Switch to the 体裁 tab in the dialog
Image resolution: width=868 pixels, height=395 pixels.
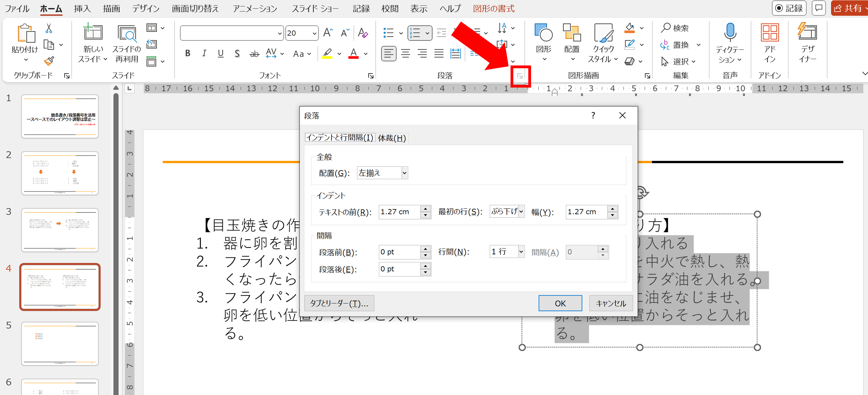click(x=392, y=138)
